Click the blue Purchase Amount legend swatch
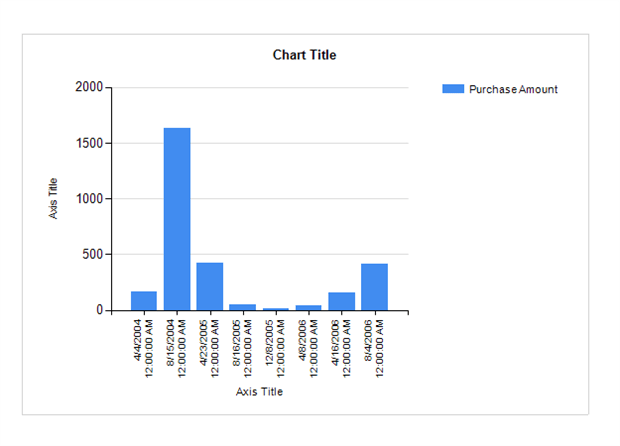620x446 pixels. coord(453,89)
